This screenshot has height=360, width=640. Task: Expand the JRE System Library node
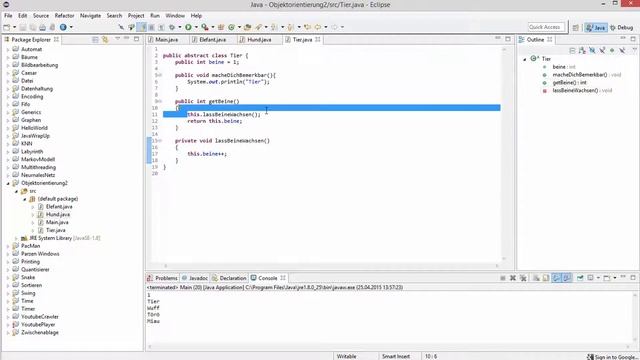click(x=16, y=238)
